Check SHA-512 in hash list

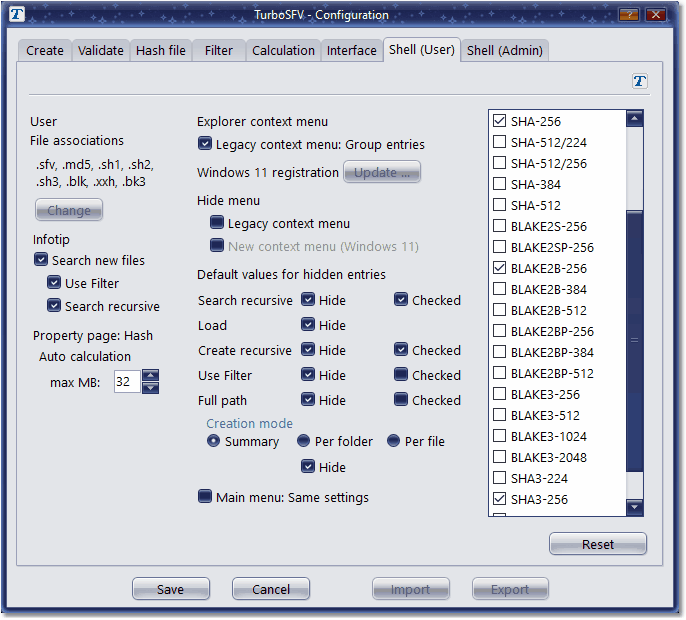pyautogui.click(x=499, y=204)
